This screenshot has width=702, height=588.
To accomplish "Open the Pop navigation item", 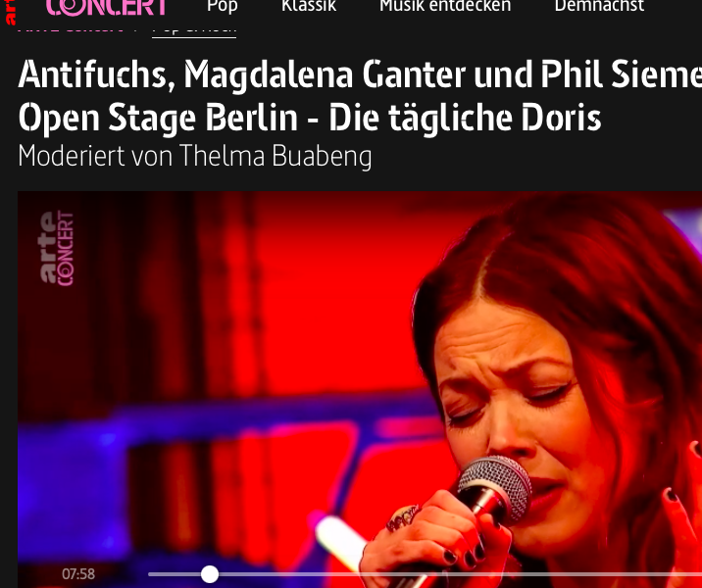I will coord(222,6).
